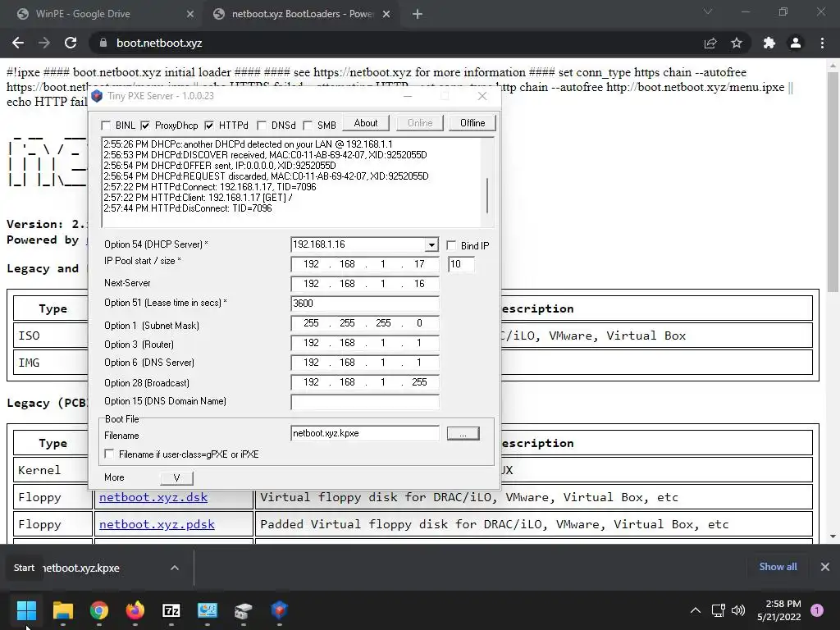Click the browser page vertical scrollbar

[833, 182]
